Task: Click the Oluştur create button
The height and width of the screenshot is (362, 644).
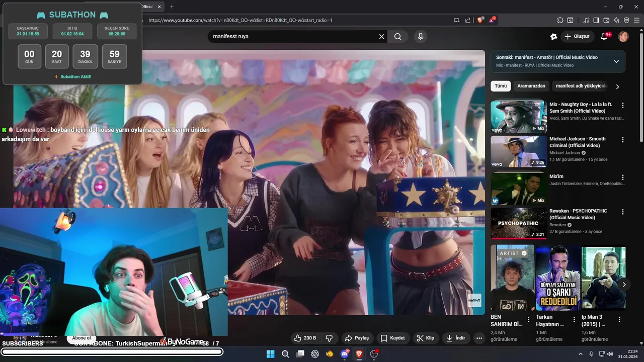Action: click(577, 36)
